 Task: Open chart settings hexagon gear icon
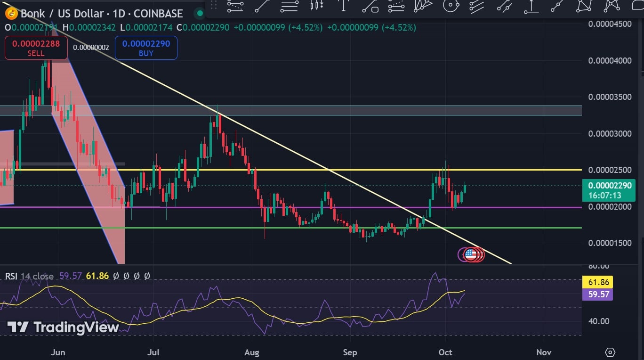click(x=610, y=352)
